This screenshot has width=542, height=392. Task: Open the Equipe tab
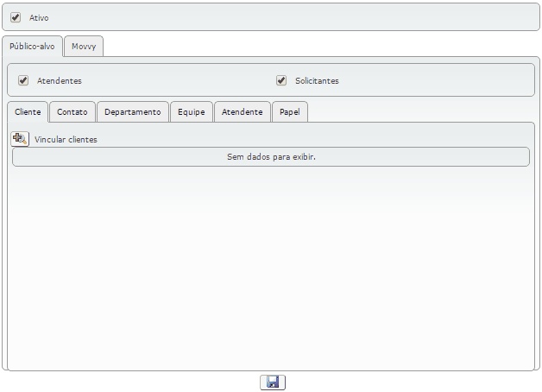pos(192,112)
